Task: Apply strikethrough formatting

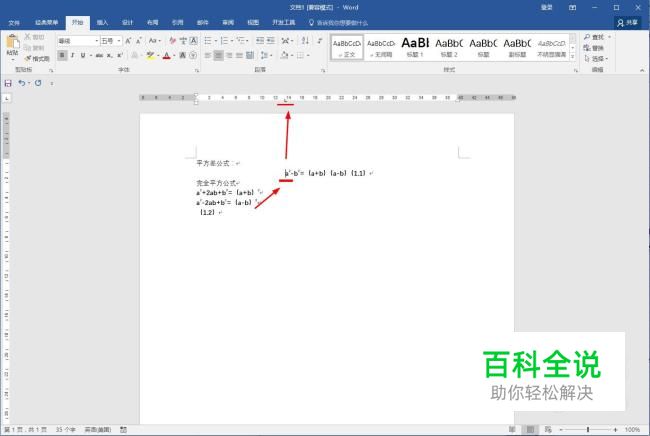Action: point(99,55)
